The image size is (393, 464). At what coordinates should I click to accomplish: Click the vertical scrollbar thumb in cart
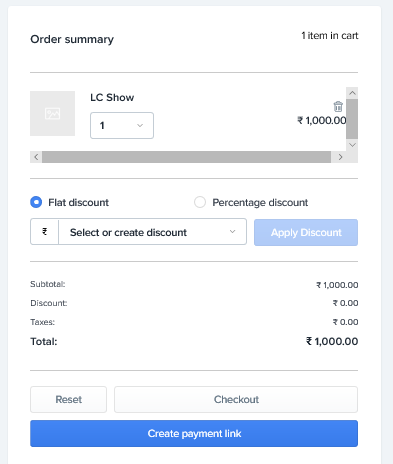(x=352, y=119)
